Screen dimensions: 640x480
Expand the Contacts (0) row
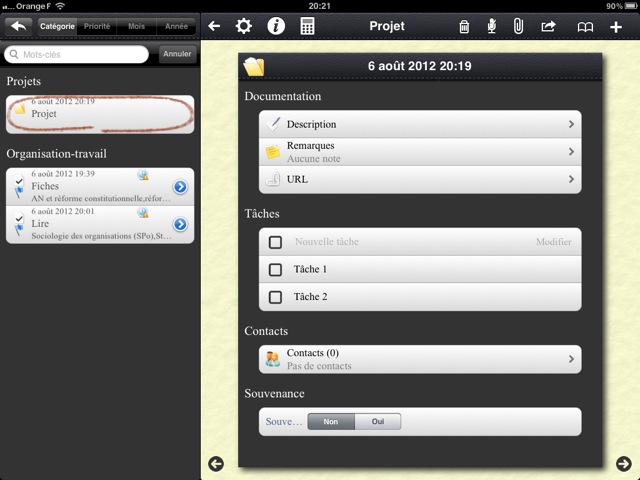[x=420, y=359]
